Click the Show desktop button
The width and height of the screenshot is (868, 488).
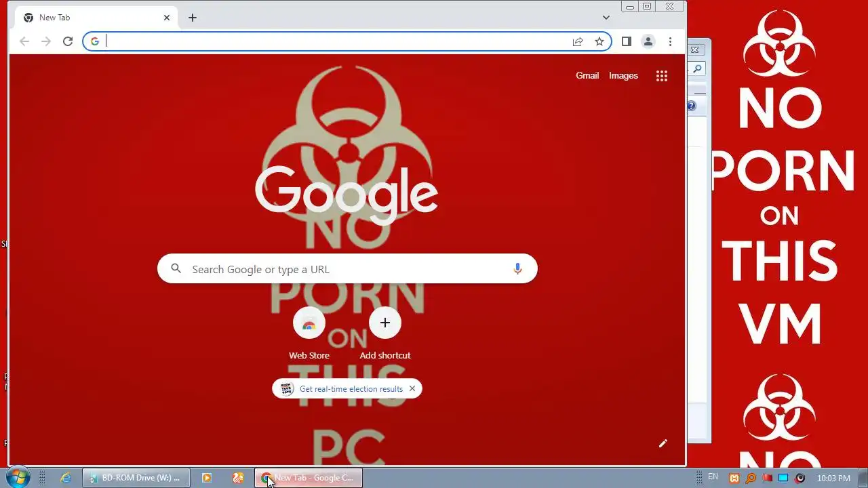863,478
